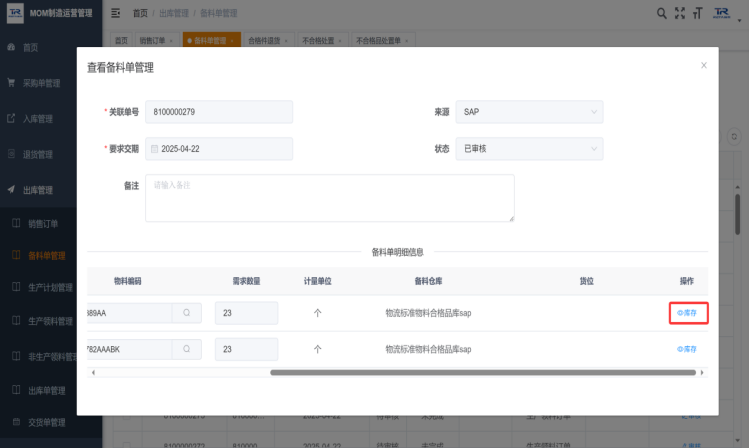
Task: Toggle fullscreen mode icon in header
Action: [x=680, y=13]
